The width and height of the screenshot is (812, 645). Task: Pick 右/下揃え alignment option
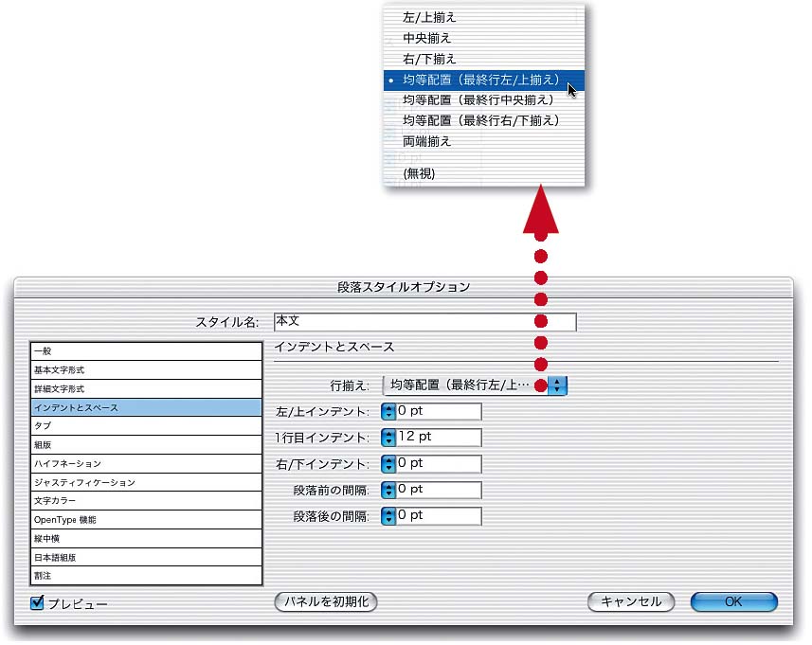(483, 59)
